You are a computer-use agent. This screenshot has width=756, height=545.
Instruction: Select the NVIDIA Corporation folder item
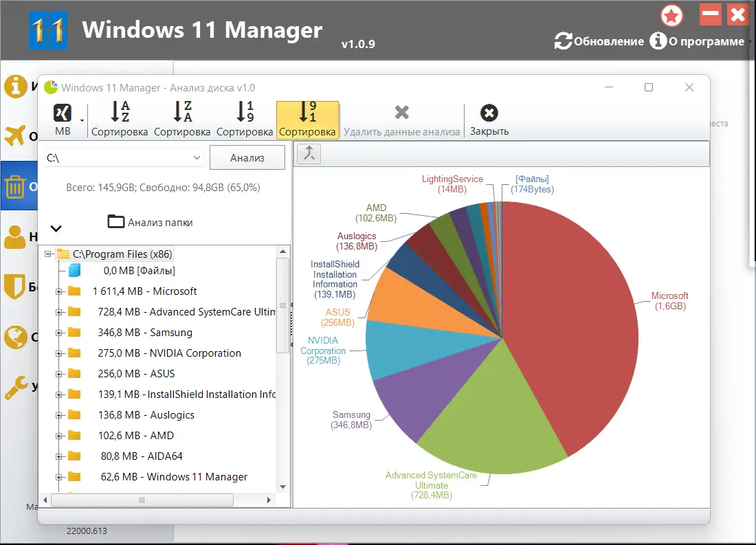(169, 353)
